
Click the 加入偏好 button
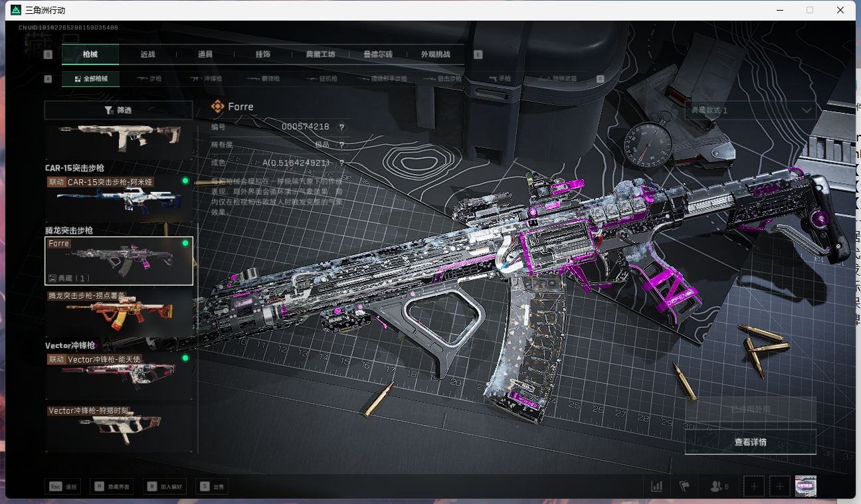(165, 487)
